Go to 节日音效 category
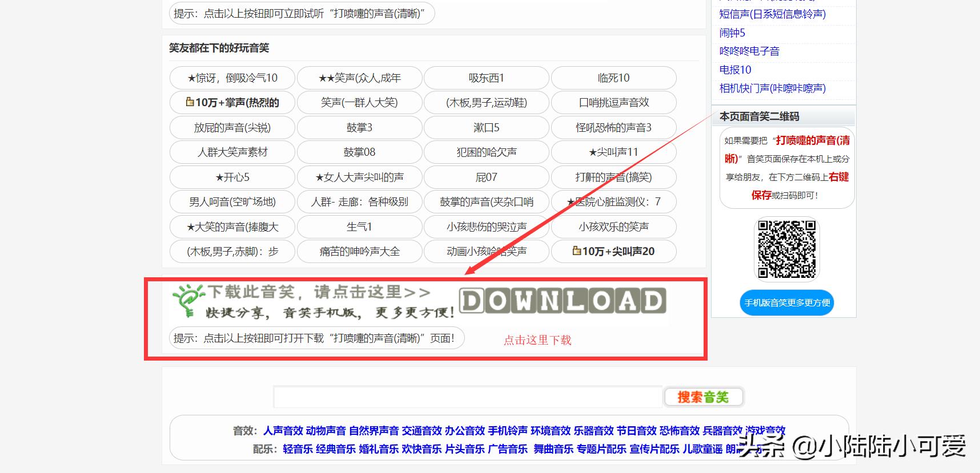 [x=636, y=431]
